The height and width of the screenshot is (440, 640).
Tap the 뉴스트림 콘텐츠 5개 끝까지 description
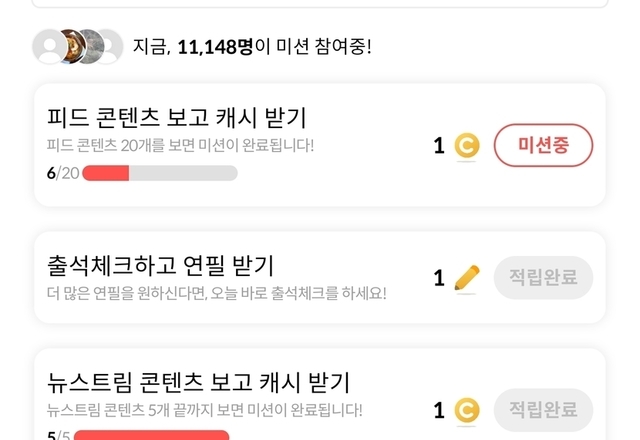click(204, 409)
